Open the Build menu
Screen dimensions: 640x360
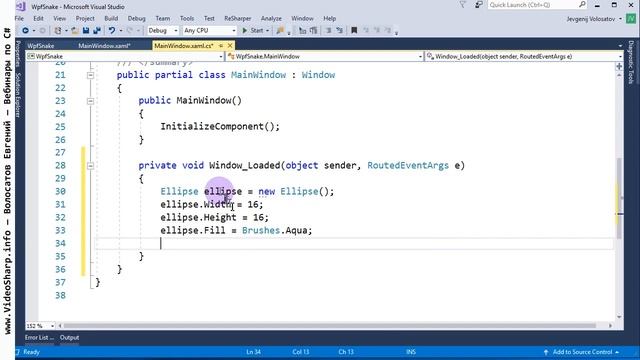click(x=111, y=18)
